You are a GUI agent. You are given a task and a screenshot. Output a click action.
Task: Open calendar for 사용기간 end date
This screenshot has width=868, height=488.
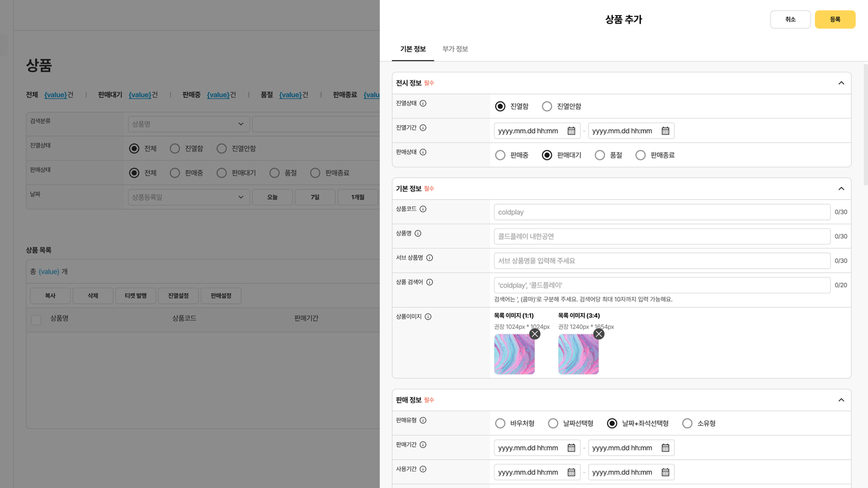tap(665, 472)
